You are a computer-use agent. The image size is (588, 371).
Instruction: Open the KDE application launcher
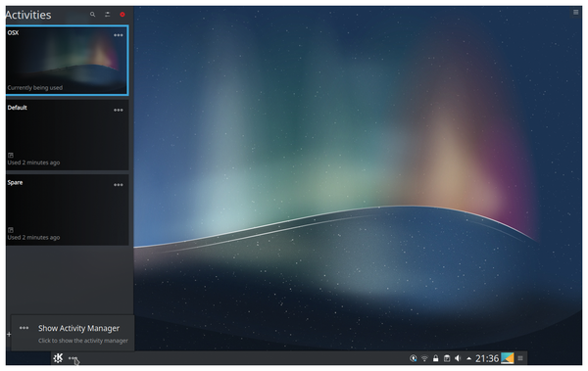click(58, 358)
